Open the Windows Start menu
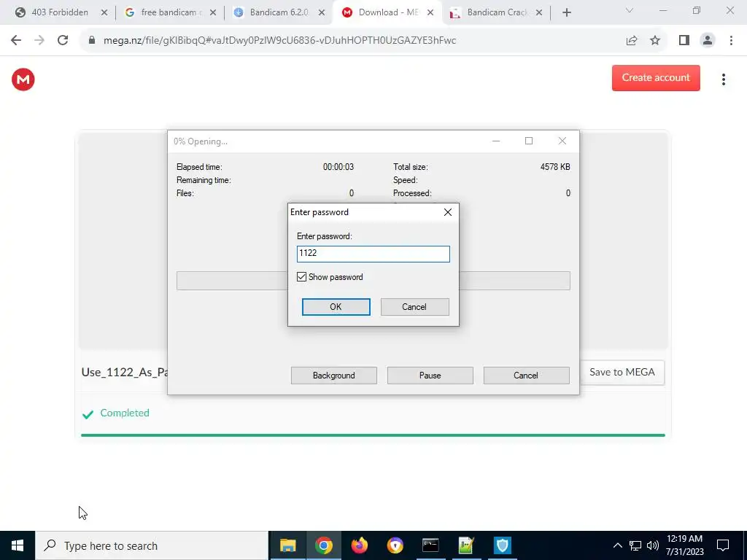The image size is (747, 560). [18, 545]
